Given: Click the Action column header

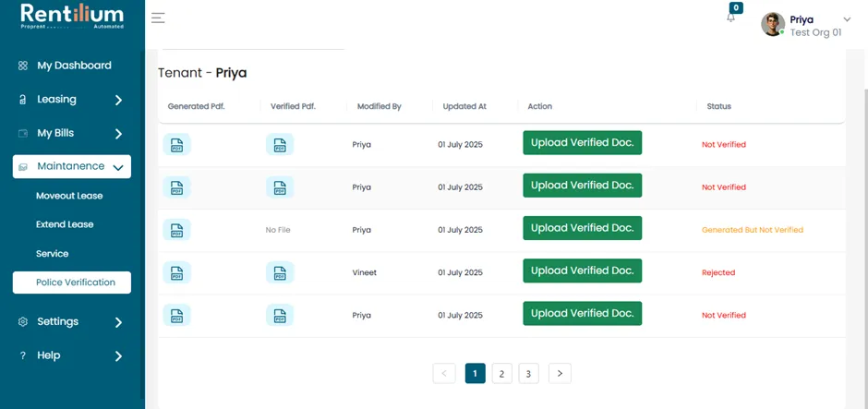Looking at the screenshot, I should point(540,106).
